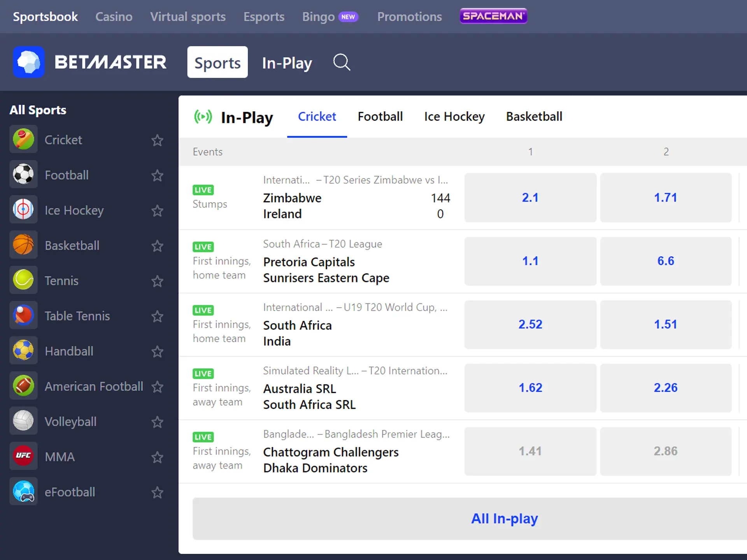Bet on Pretoria Capitals at 1.1
This screenshot has width=747, height=560.
point(530,261)
